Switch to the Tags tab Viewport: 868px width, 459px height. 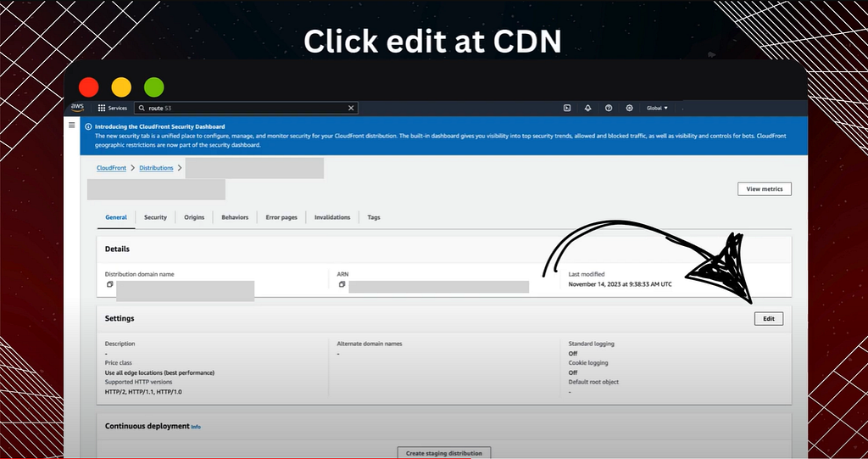[x=374, y=217]
